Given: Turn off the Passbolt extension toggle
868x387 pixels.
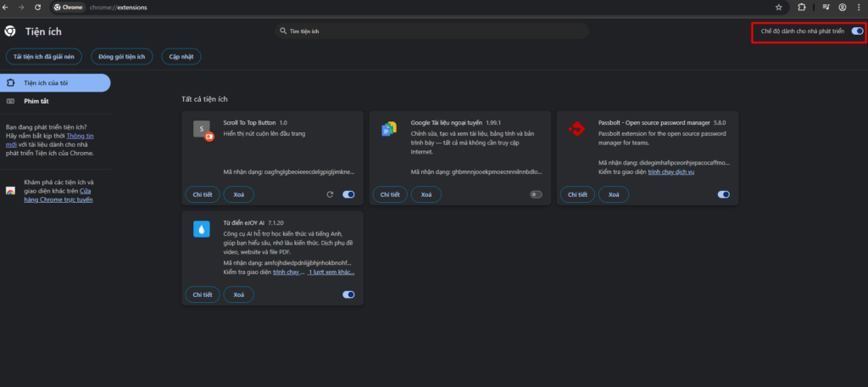Looking at the screenshot, I should pyautogui.click(x=723, y=194).
